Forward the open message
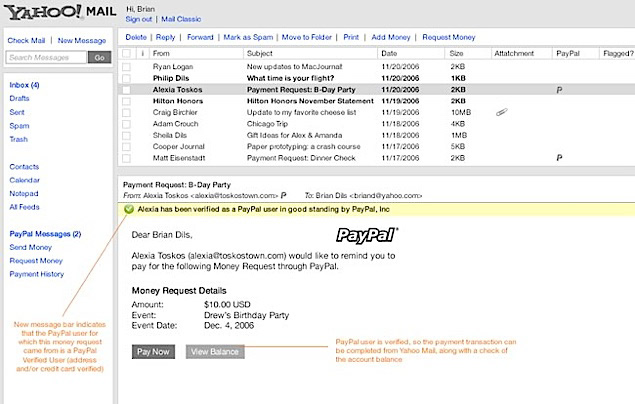The width and height of the screenshot is (635, 404). 200,37
